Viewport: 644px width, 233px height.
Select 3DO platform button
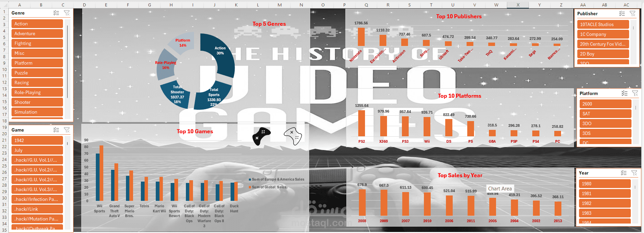click(605, 123)
